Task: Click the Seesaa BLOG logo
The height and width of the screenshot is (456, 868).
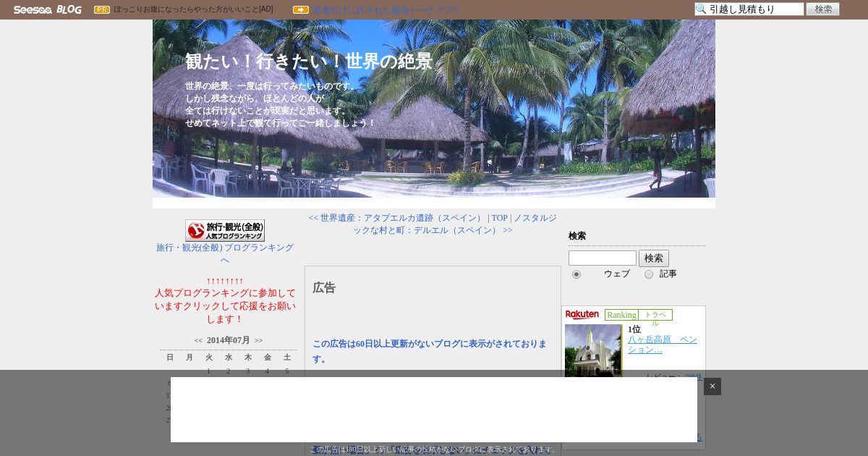Action: (48, 9)
